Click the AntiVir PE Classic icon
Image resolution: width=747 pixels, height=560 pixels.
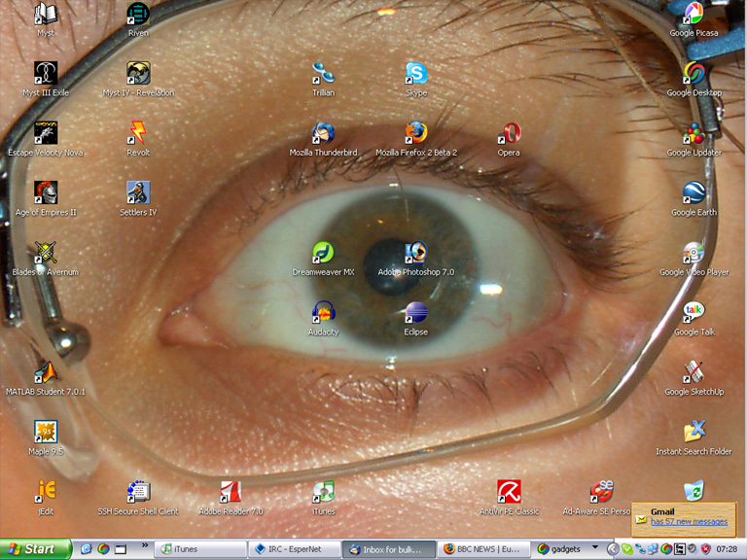point(509,498)
